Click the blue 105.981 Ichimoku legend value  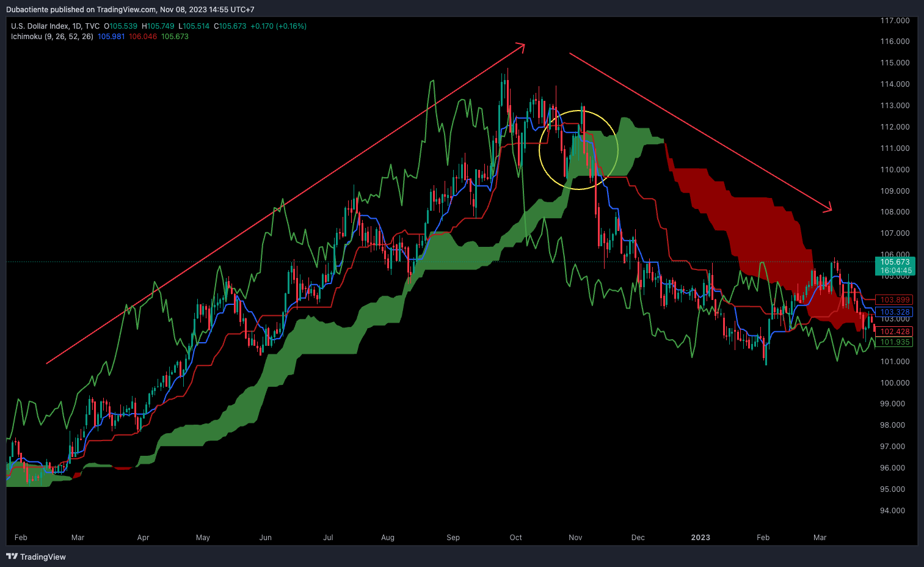click(111, 37)
